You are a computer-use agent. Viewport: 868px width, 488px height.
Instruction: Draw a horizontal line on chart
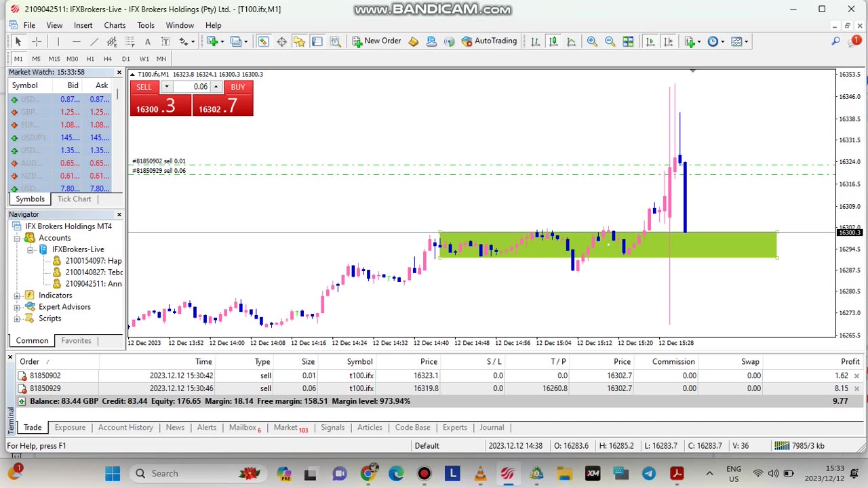click(76, 41)
